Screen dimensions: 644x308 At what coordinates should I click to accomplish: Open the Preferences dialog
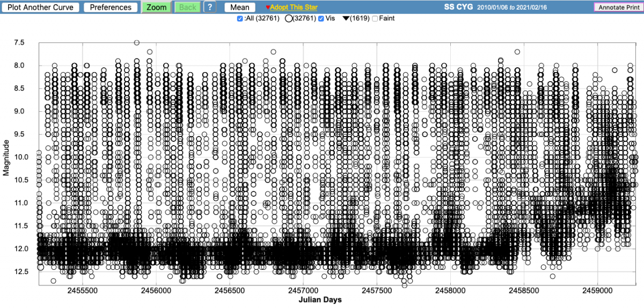pyautogui.click(x=111, y=8)
